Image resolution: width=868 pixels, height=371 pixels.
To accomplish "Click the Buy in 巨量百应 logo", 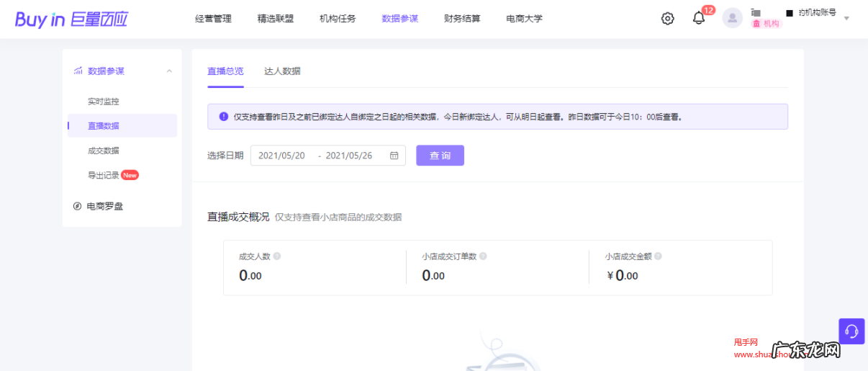I will click(x=71, y=19).
